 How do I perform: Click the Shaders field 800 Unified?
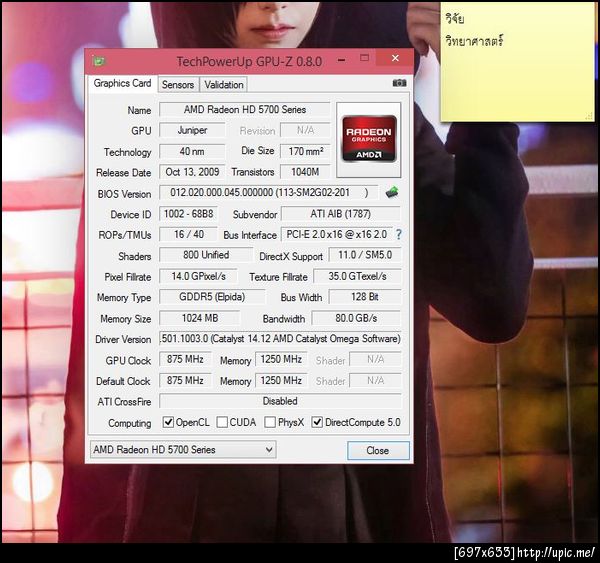coord(206,255)
